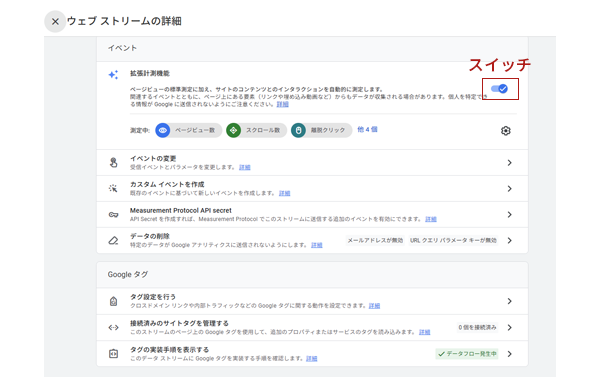Click the タグの実装手順を表示する code box icon

click(x=113, y=354)
